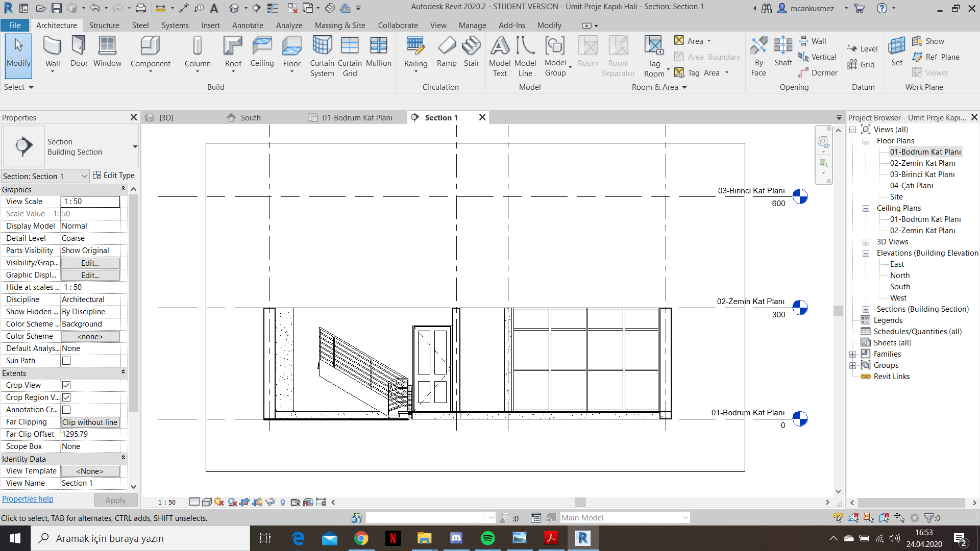Viewport: 980px width, 551px height.
Task: Expand the 3D Views tree node
Action: [x=866, y=242]
